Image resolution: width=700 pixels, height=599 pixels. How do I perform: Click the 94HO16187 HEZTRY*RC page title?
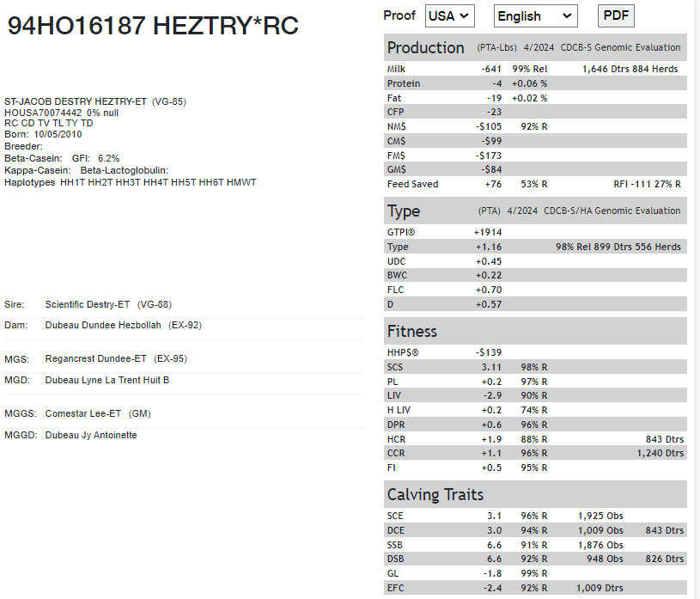[x=153, y=26]
